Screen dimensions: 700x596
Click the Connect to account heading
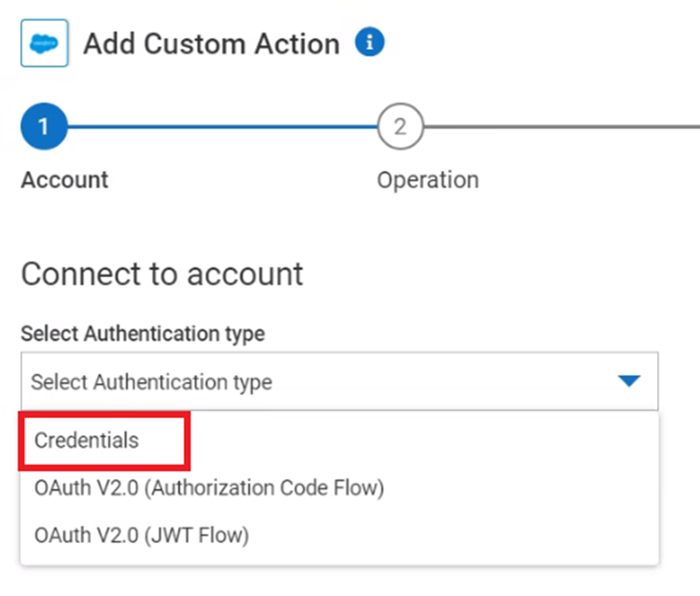tap(161, 273)
